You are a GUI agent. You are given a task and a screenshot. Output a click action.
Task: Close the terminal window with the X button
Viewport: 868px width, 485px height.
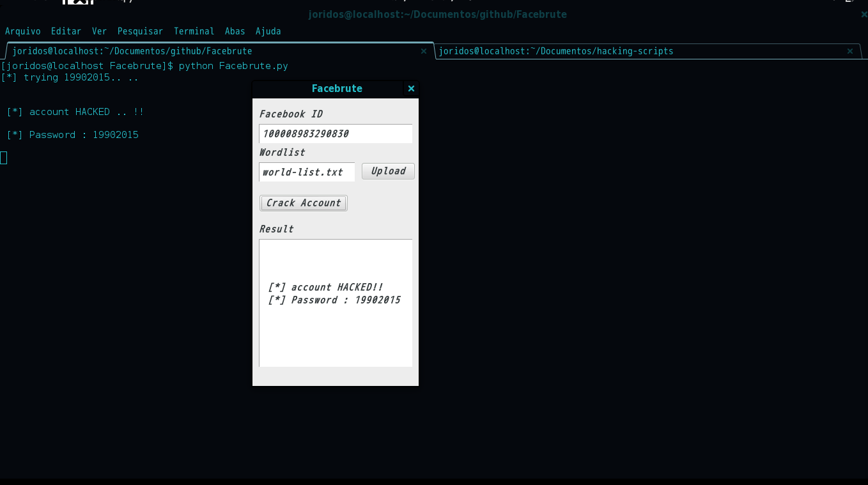[x=864, y=14]
